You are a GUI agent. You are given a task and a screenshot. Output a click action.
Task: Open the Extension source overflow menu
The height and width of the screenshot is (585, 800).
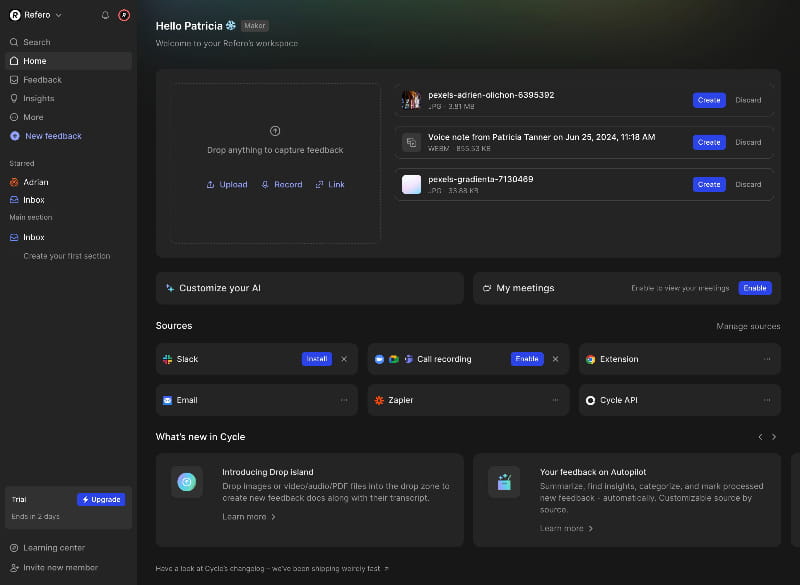[x=766, y=359]
